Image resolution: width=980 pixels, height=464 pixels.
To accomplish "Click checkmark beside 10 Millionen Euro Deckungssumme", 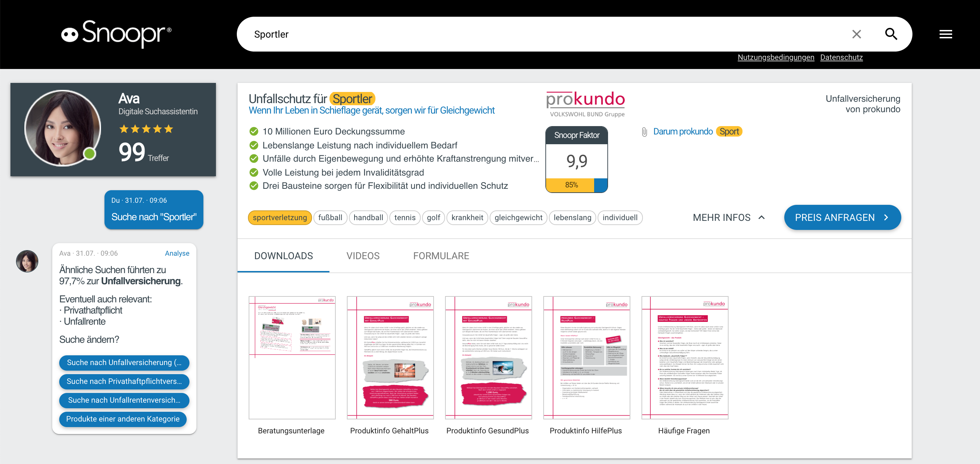I will (254, 131).
